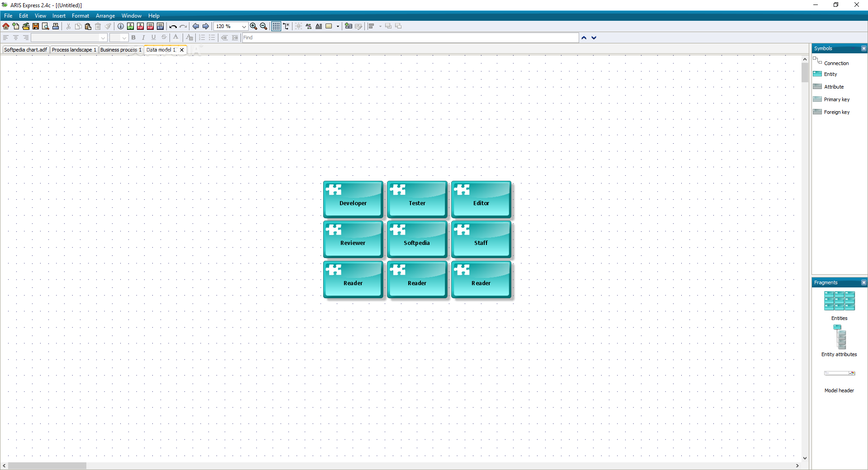
Task: Click the insert fragment icon
Action: [349, 26]
